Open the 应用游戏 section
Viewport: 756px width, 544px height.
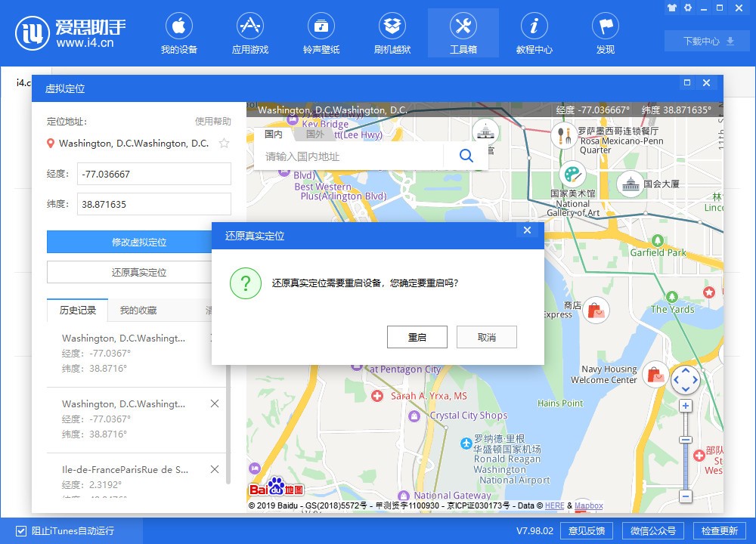tap(250, 34)
